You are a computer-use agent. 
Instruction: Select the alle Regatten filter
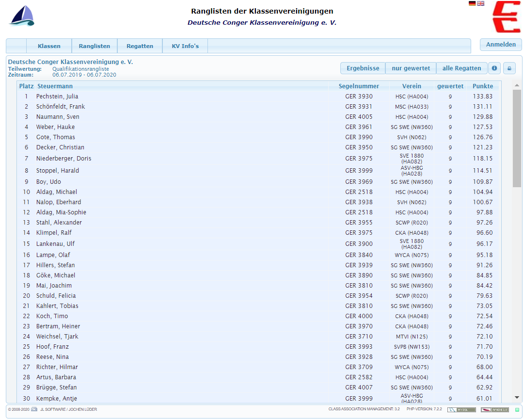pos(461,68)
